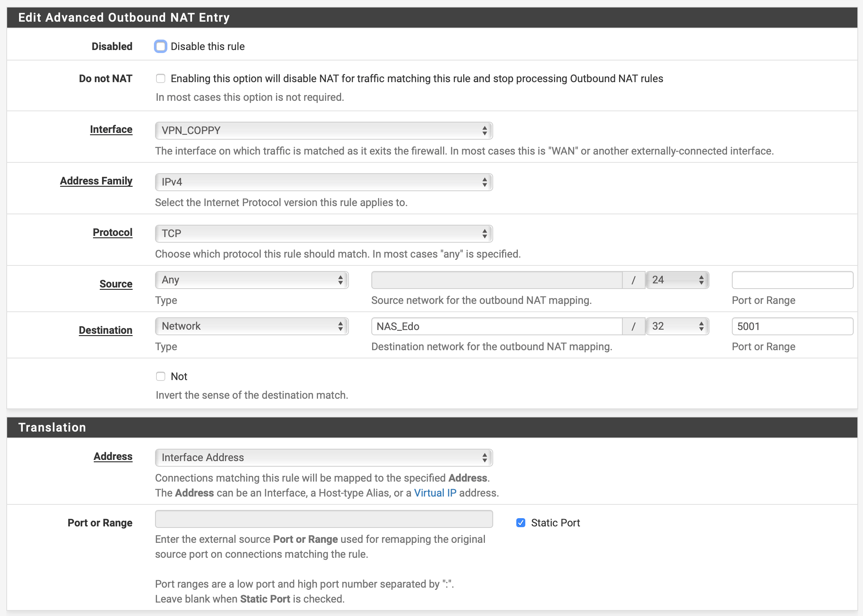Screen dimensions: 863x616
Task: Check the Disable this rule checkbox
Action: (x=161, y=46)
